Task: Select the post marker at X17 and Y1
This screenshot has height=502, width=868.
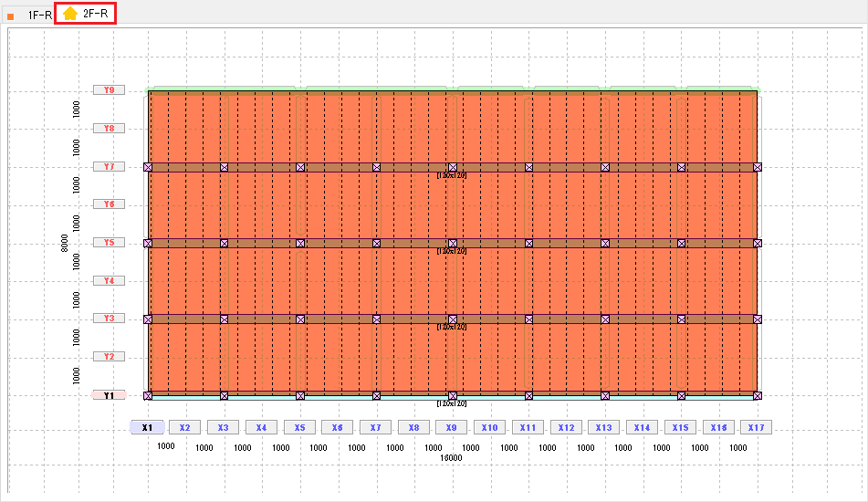Action: pyautogui.click(x=757, y=396)
